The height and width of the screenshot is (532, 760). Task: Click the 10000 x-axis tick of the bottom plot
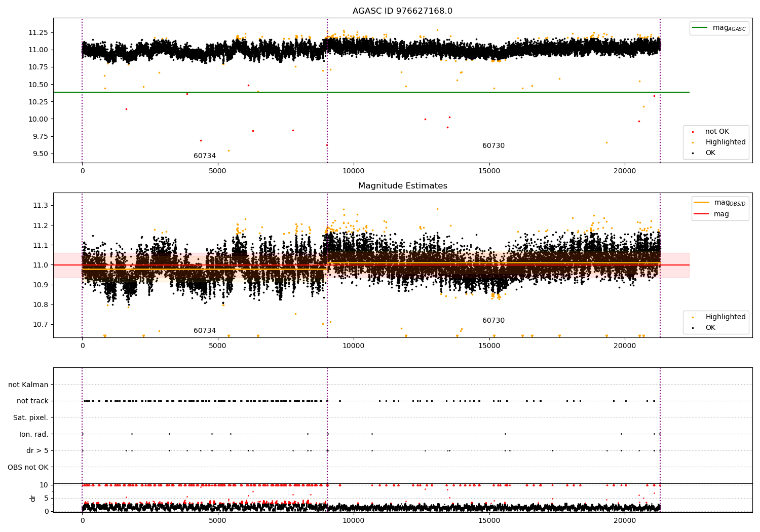[x=353, y=521]
